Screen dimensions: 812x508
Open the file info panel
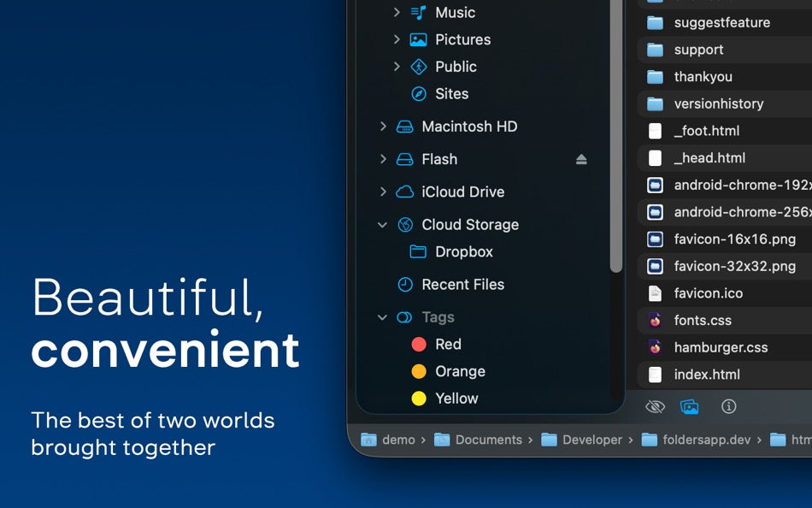click(728, 407)
